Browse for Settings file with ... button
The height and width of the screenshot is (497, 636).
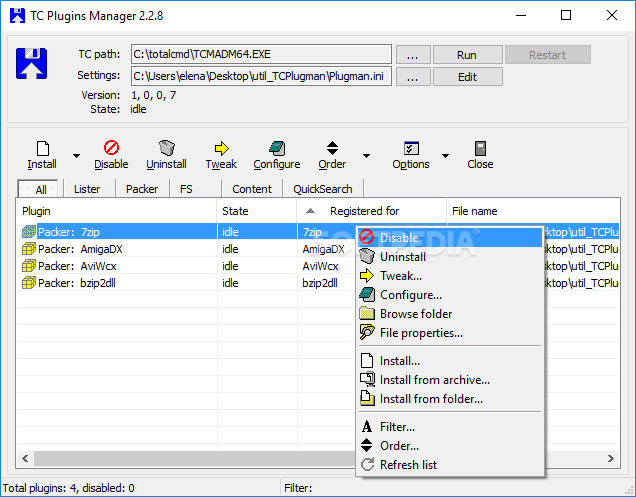413,77
